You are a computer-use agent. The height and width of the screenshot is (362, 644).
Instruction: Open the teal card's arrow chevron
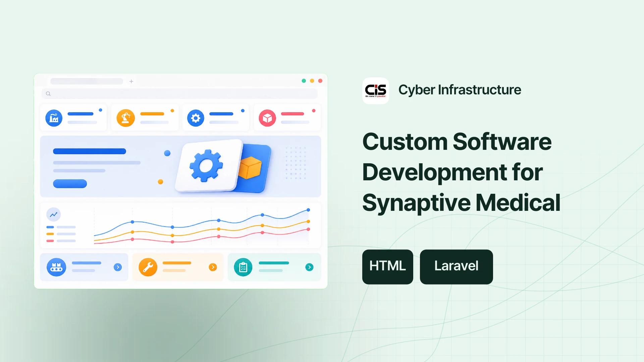pyautogui.click(x=310, y=267)
